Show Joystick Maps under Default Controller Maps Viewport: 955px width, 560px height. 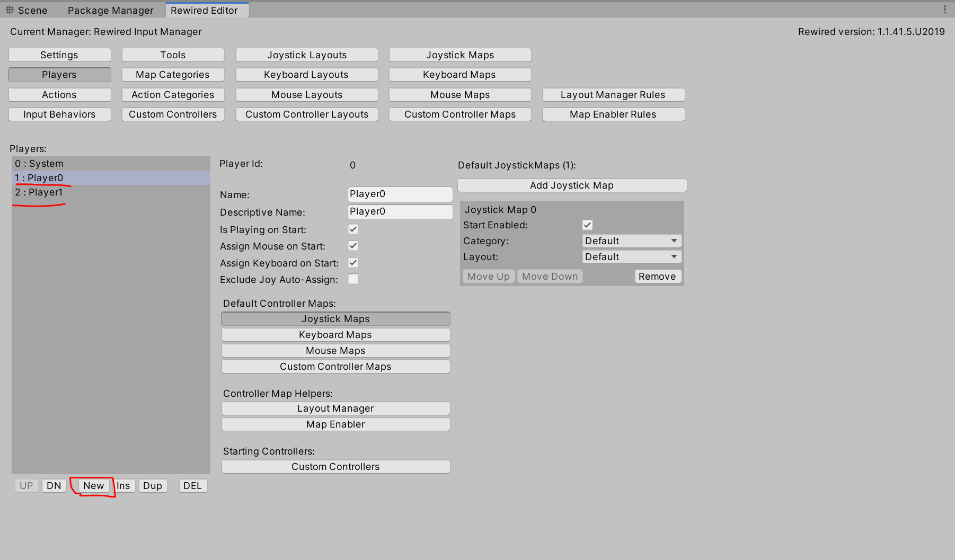pyautogui.click(x=335, y=319)
